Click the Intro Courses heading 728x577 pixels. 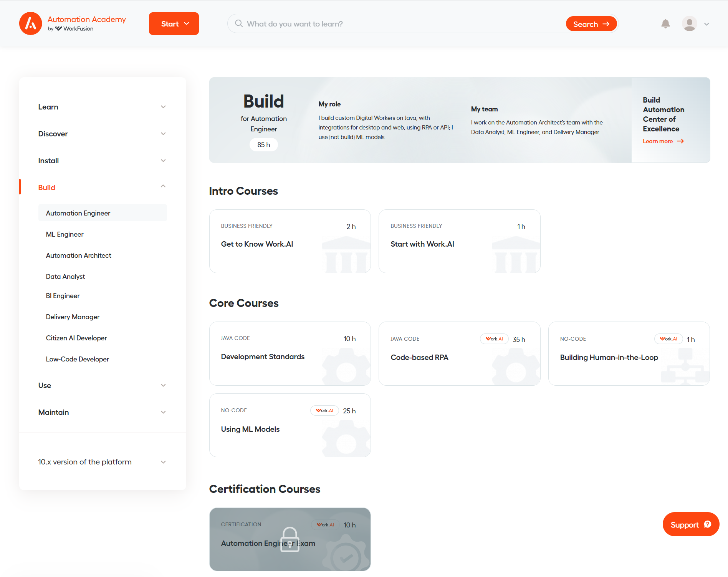click(x=243, y=191)
